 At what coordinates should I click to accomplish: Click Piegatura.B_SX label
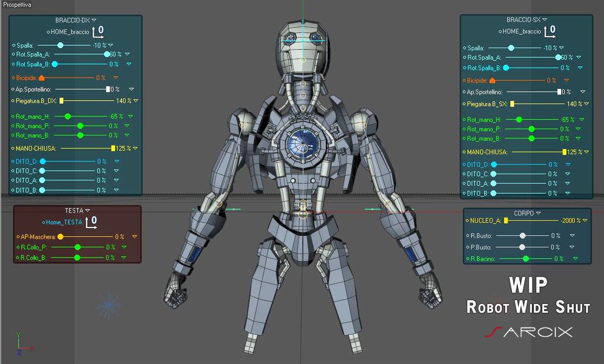[x=487, y=104]
